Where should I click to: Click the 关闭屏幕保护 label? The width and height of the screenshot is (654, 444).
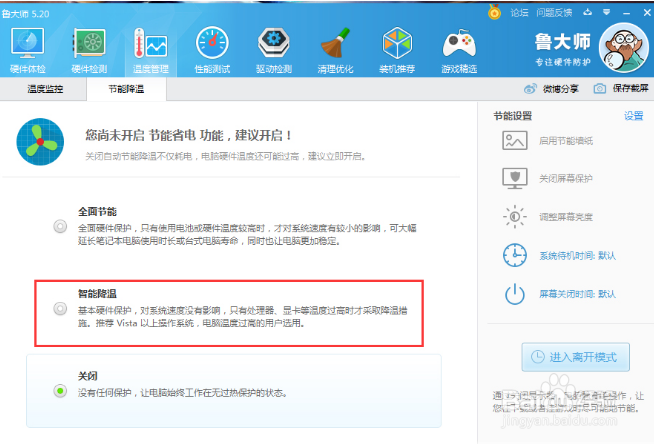(x=566, y=179)
